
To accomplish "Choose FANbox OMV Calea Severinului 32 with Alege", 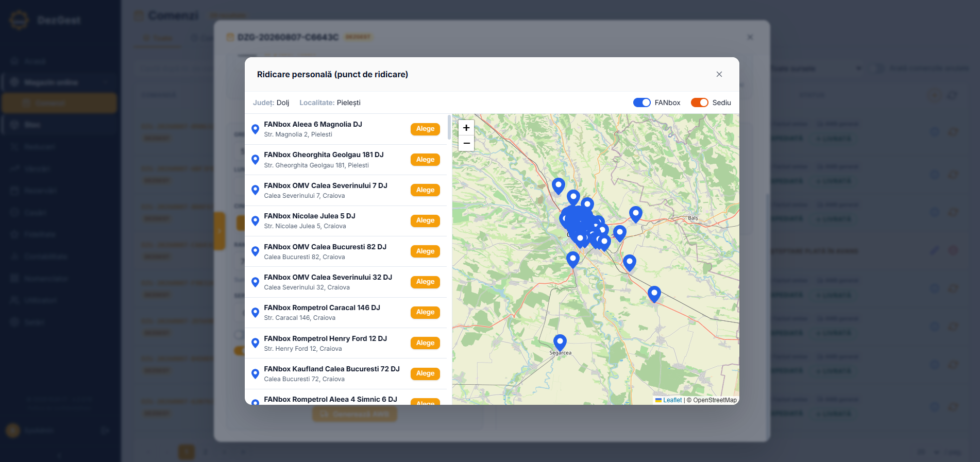I will pyautogui.click(x=425, y=282).
